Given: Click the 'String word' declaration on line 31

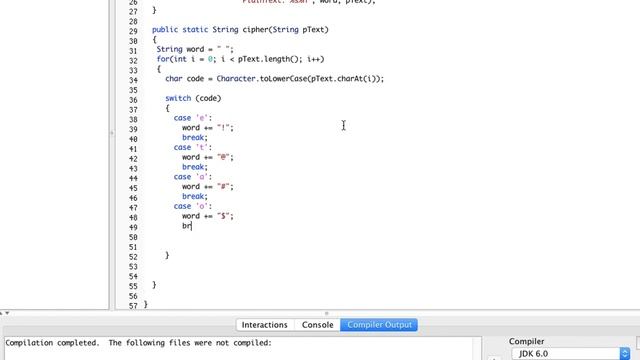Looking at the screenshot, I should [x=195, y=49].
